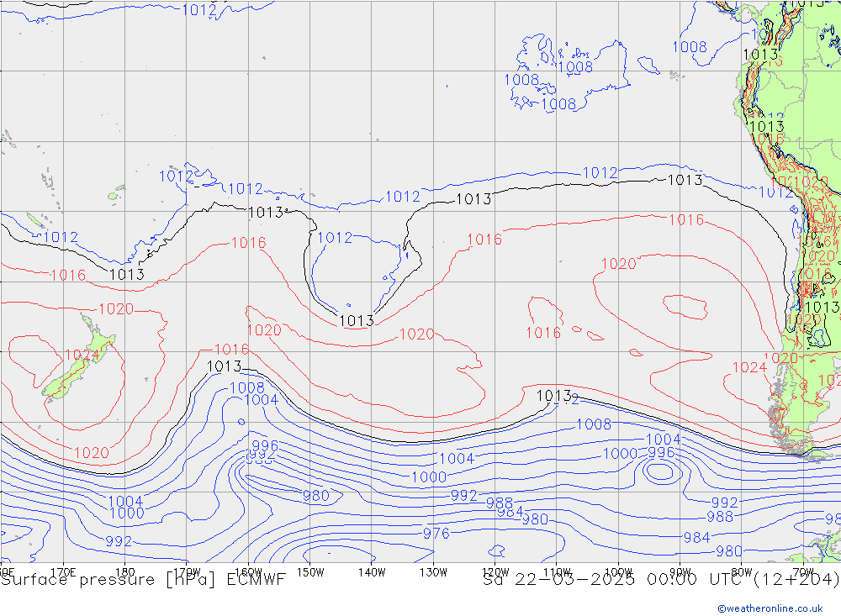Click New Zealand's South Island on map

pyautogui.click(x=66, y=379)
